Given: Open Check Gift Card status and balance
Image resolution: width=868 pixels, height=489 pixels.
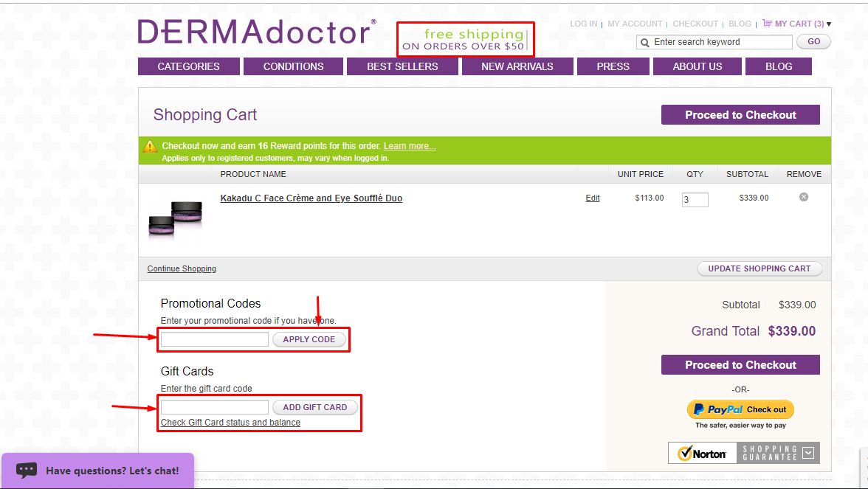Looking at the screenshot, I should tap(230, 423).
